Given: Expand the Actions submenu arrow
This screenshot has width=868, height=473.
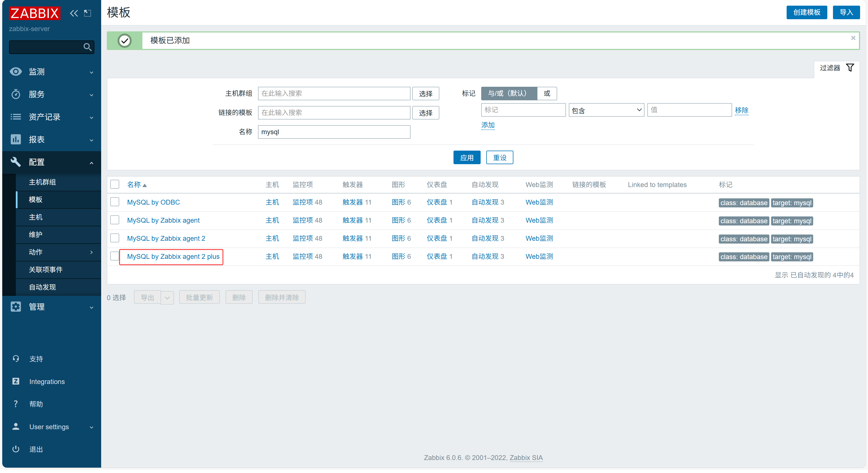Looking at the screenshot, I should coord(91,252).
